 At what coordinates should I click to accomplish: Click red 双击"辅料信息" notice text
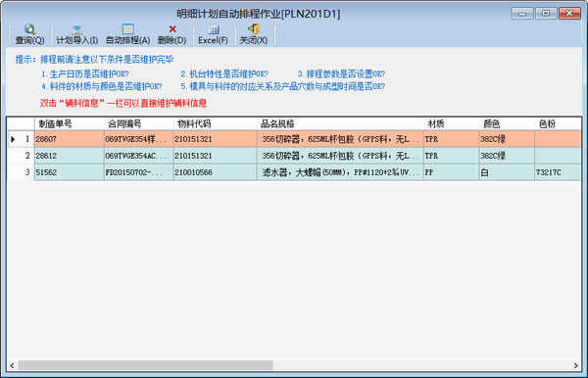(x=123, y=103)
